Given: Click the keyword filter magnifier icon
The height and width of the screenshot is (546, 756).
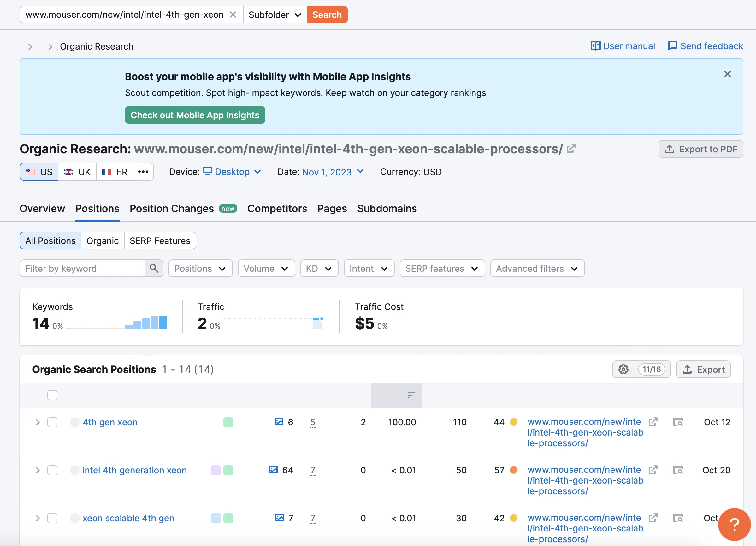Looking at the screenshot, I should click(x=154, y=268).
